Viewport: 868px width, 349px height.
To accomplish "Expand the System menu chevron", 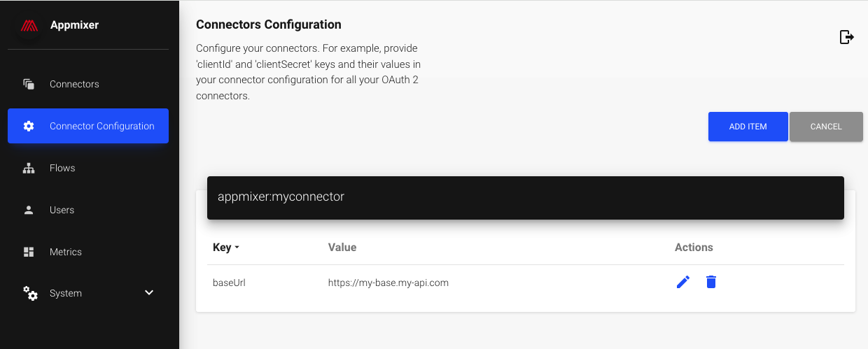I will pos(149,292).
